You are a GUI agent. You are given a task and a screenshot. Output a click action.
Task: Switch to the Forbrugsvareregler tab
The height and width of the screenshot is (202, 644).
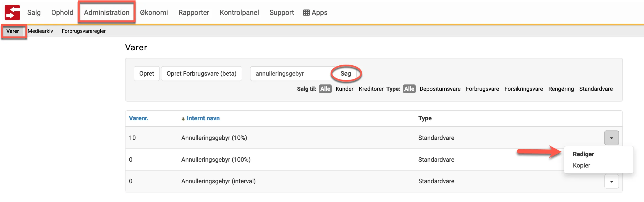coord(83,31)
